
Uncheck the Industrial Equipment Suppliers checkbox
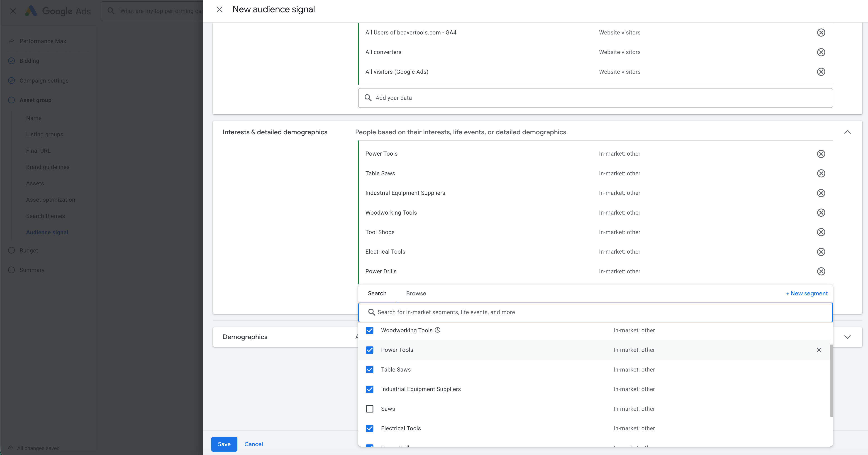coord(370,389)
